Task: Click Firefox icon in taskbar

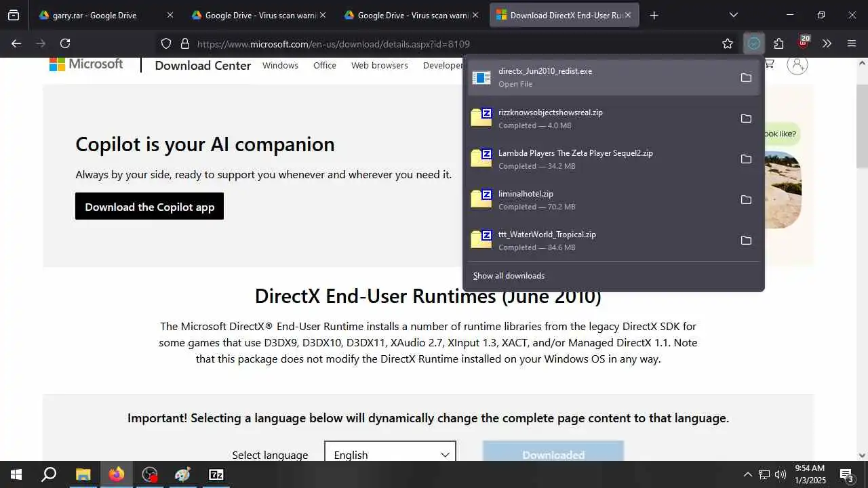Action: pos(117,474)
